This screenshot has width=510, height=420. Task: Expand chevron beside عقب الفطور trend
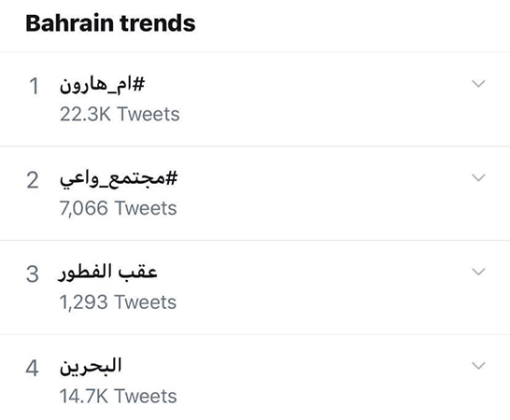tap(478, 272)
